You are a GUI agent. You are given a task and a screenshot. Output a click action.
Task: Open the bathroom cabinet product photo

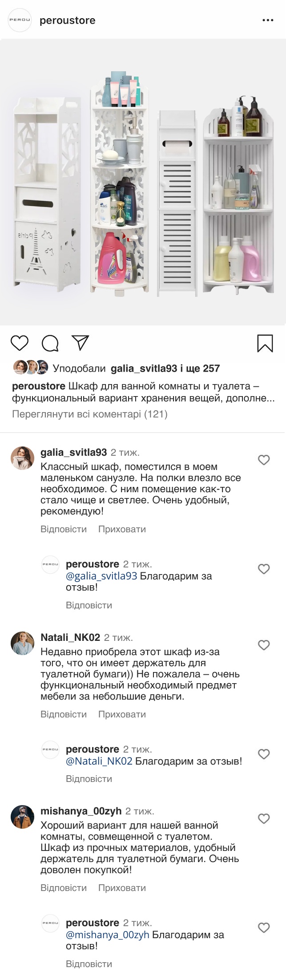(143, 182)
